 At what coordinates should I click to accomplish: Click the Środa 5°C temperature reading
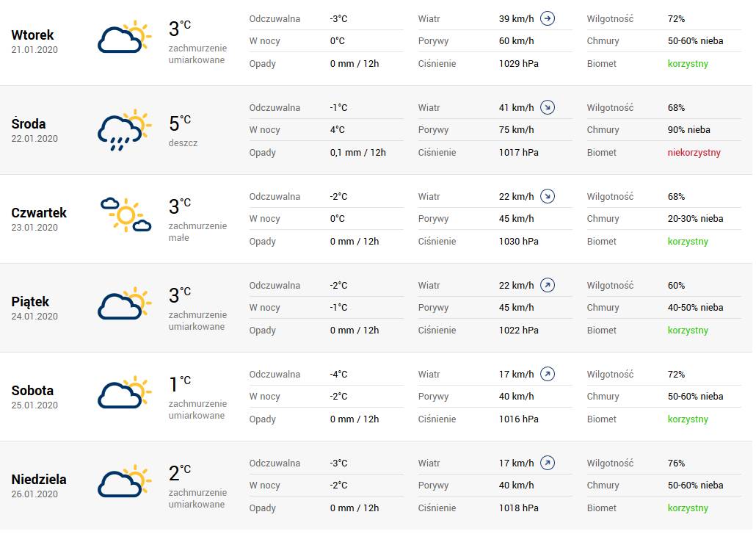[180, 123]
